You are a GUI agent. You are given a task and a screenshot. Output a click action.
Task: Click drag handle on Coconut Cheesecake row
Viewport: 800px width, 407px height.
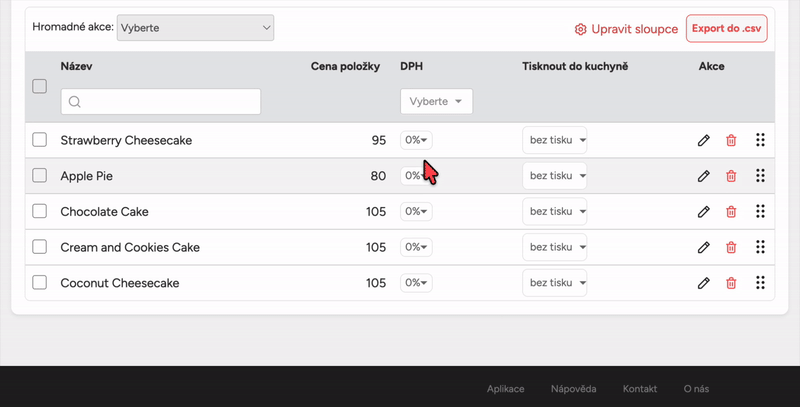coord(760,283)
